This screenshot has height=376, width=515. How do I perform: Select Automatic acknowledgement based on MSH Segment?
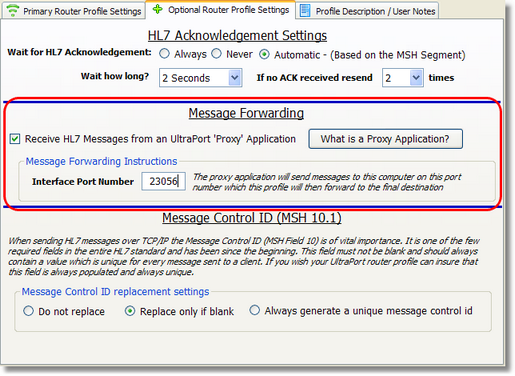(x=264, y=54)
